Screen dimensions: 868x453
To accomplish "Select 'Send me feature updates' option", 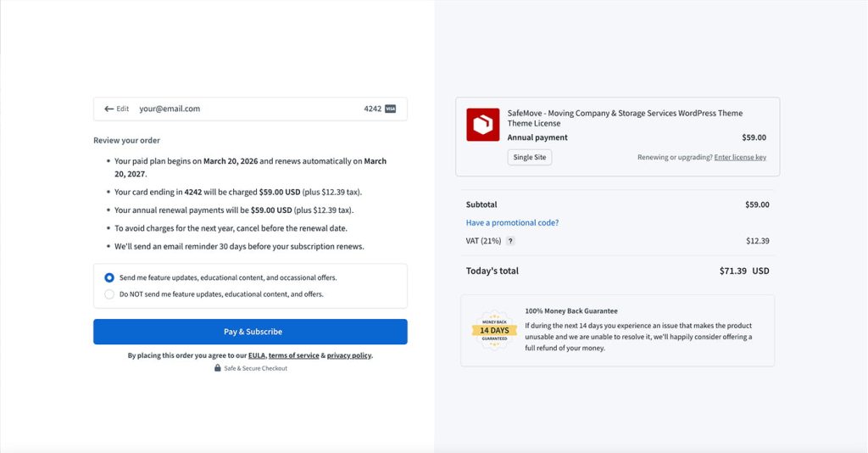I will 109,277.
